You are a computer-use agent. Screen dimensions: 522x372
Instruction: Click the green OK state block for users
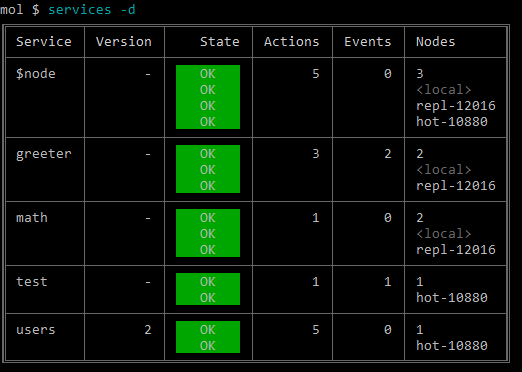208,337
